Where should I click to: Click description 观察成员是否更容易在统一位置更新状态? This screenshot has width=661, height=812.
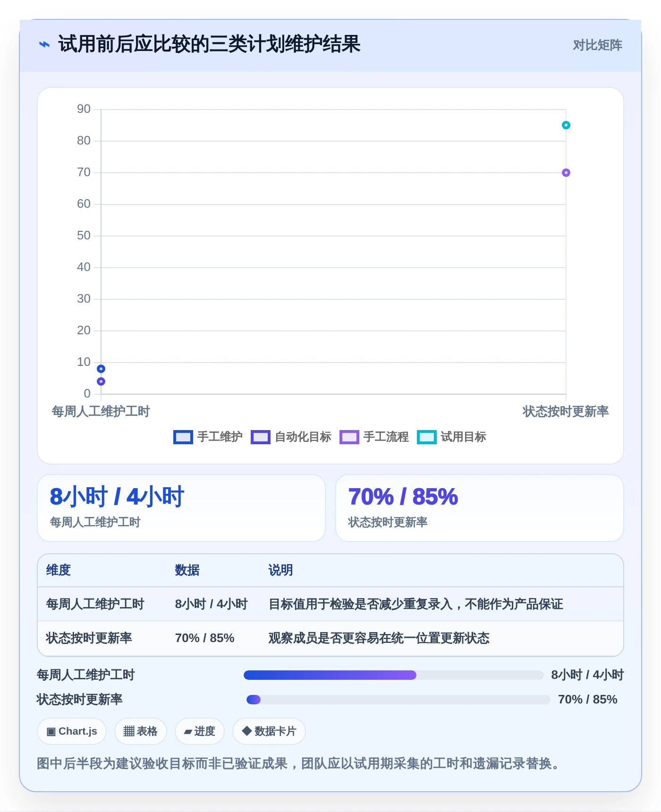pos(379,638)
